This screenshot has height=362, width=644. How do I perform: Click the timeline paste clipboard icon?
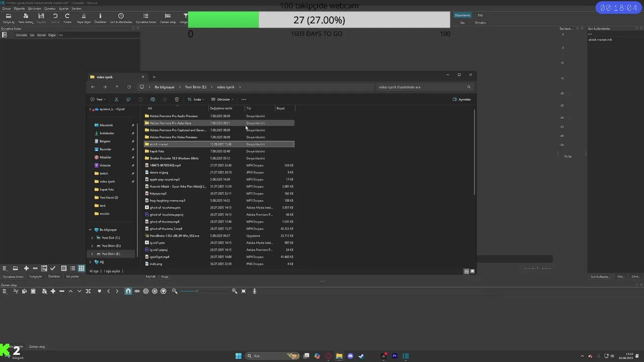click(x=33, y=291)
